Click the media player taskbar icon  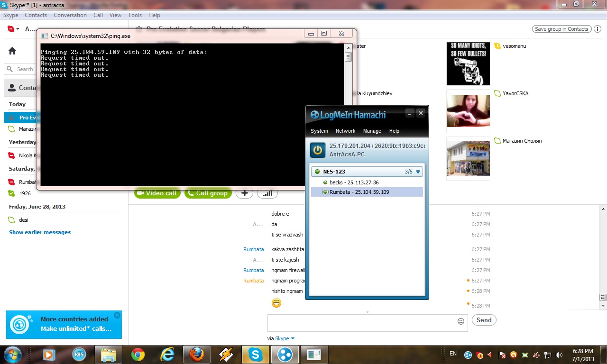[49, 355]
